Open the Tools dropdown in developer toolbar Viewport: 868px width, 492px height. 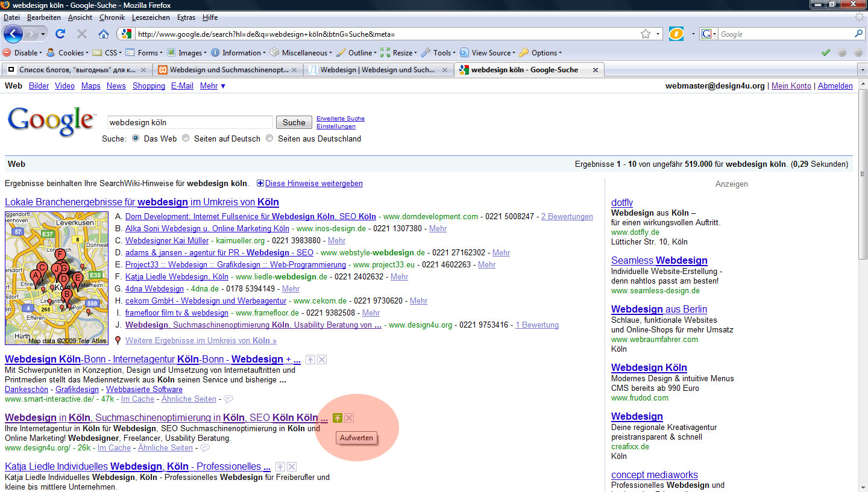pyautogui.click(x=439, y=53)
